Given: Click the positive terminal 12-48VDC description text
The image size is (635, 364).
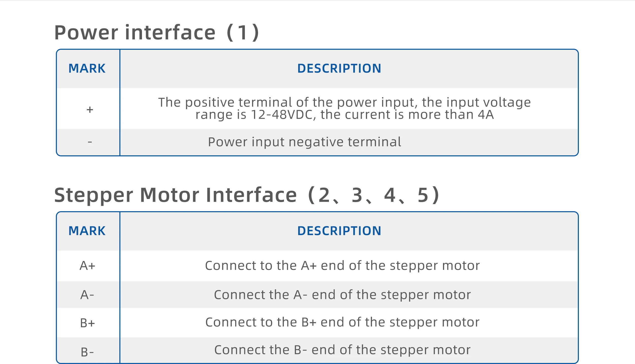Looking at the screenshot, I should pos(345,108).
